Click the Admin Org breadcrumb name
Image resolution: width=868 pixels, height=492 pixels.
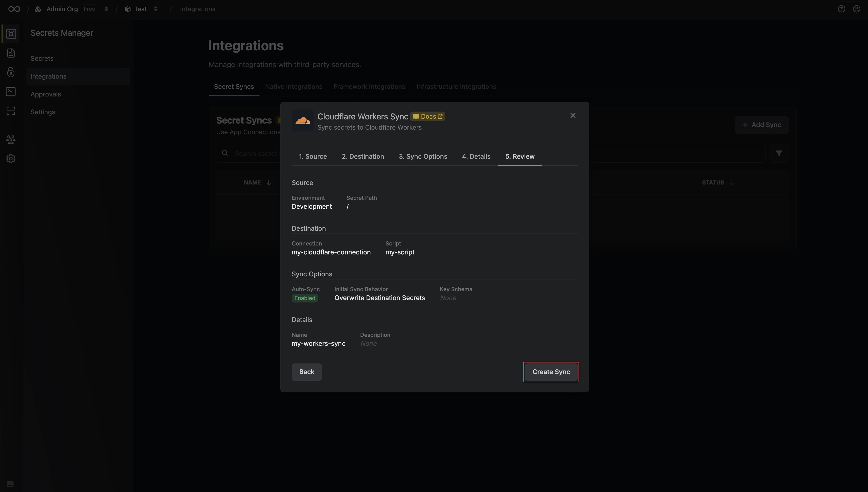click(x=62, y=9)
